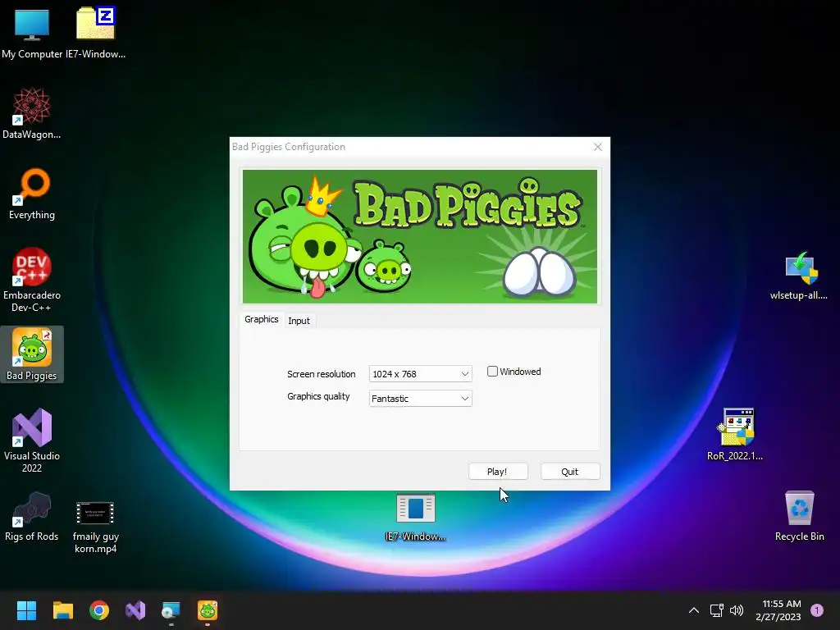Click the Play! button
This screenshot has width=840, height=630.
pyautogui.click(x=498, y=472)
